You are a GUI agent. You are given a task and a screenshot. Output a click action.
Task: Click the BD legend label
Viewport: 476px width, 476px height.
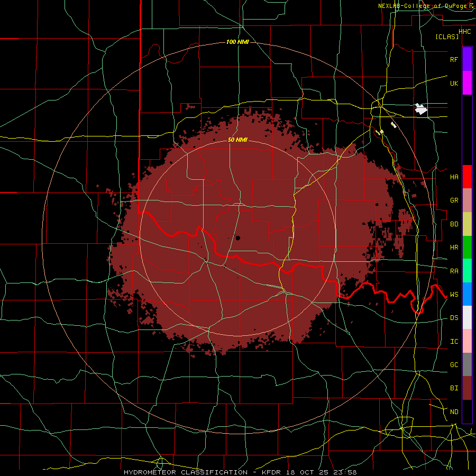[x=454, y=224]
